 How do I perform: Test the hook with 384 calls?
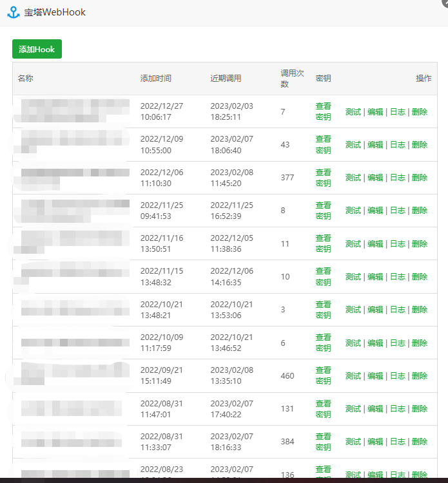point(353,442)
